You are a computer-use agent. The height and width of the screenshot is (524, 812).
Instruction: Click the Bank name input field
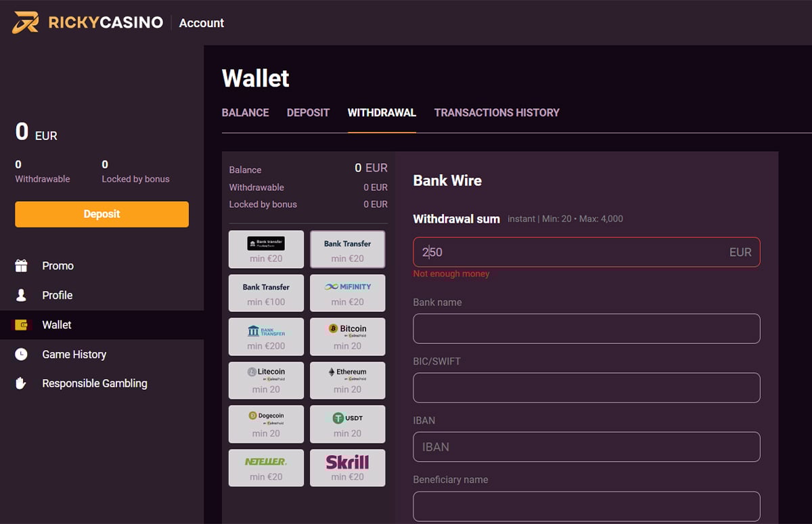click(587, 328)
